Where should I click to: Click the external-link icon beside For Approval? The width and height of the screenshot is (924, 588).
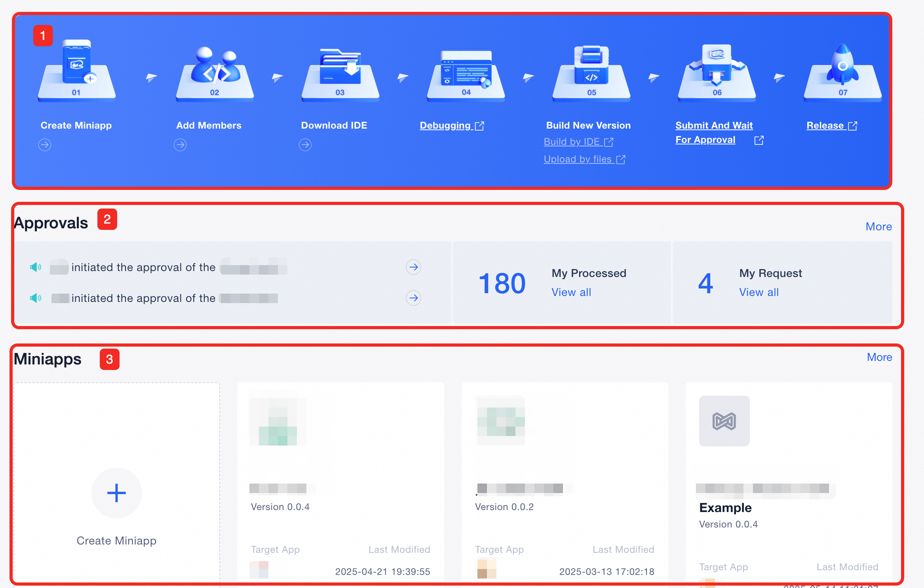click(759, 140)
